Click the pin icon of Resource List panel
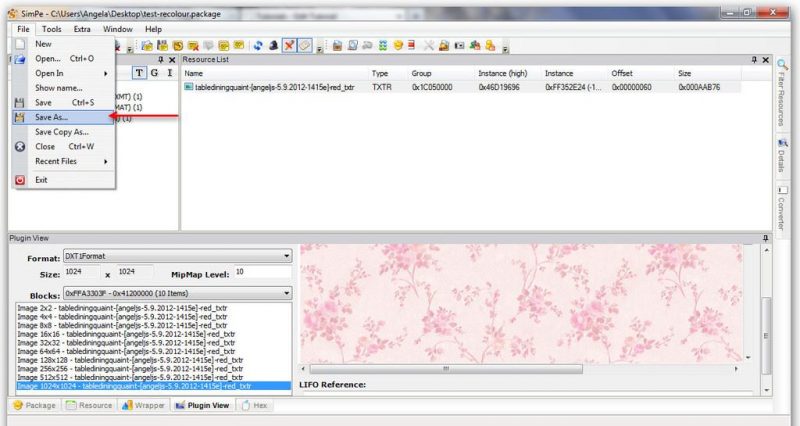This screenshot has height=426, width=800. 754,60
